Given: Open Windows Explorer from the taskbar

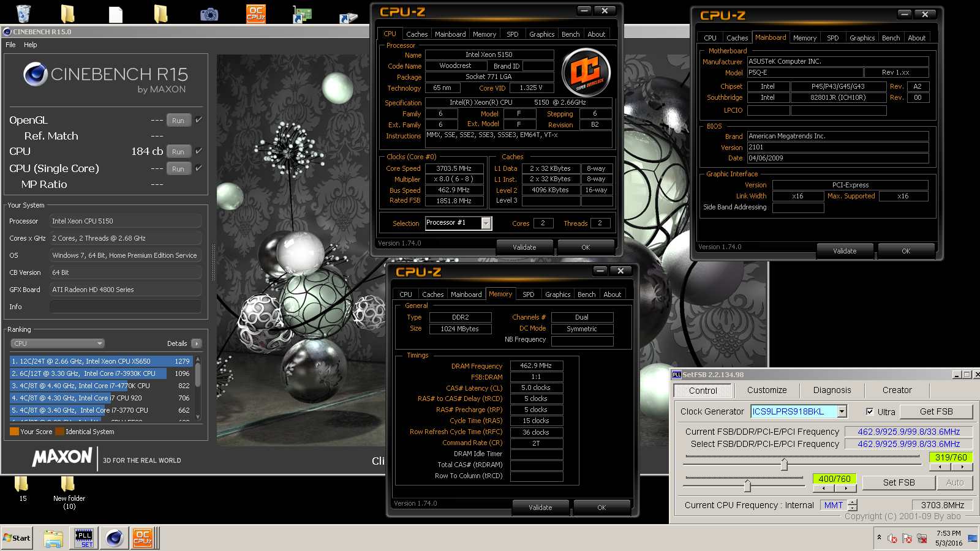Looking at the screenshot, I should (53, 538).
